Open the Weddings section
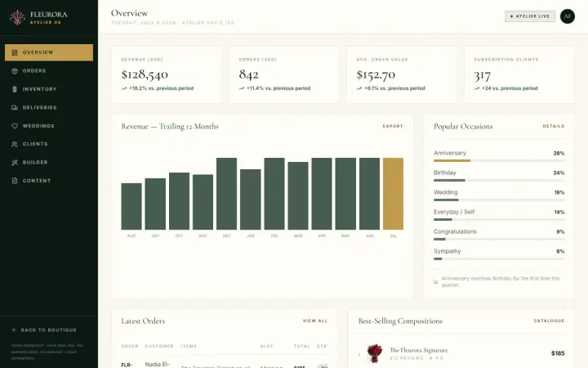The width and height of the screenshot is (588, 368). tap(49, 126)
